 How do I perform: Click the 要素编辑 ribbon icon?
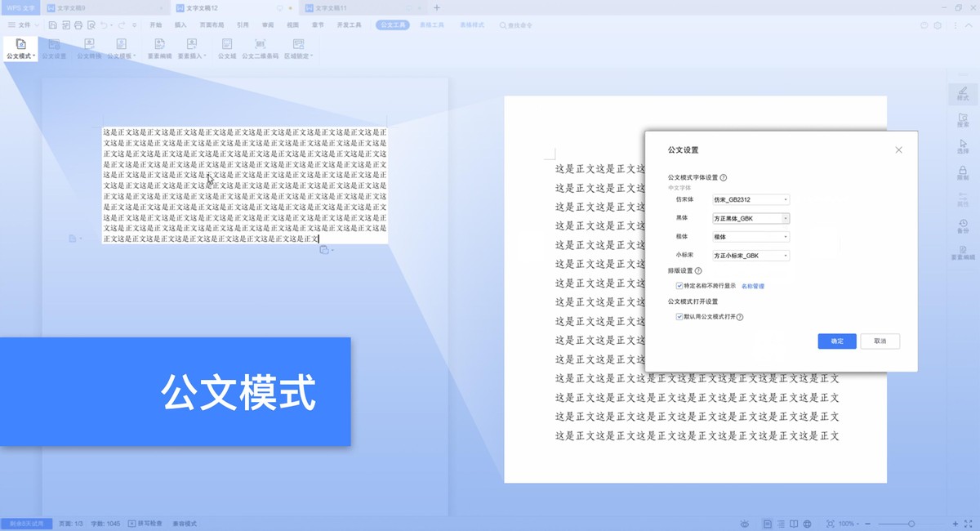coord(159,48)
